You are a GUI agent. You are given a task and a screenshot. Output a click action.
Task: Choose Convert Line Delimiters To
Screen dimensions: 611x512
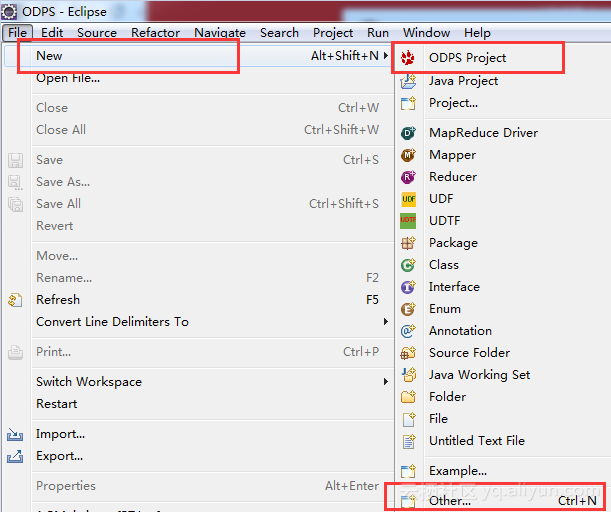tap(112, 321)
